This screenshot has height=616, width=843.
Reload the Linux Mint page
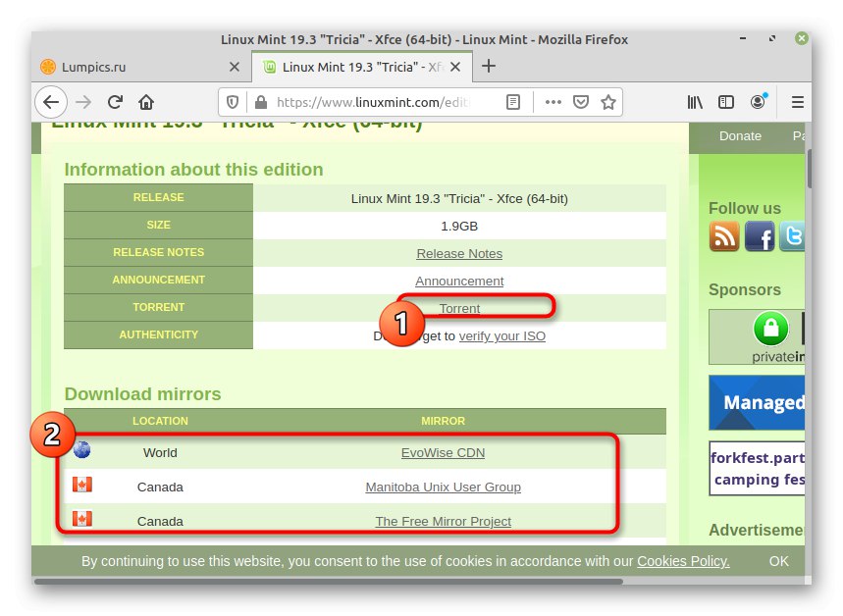coord(115,102)
